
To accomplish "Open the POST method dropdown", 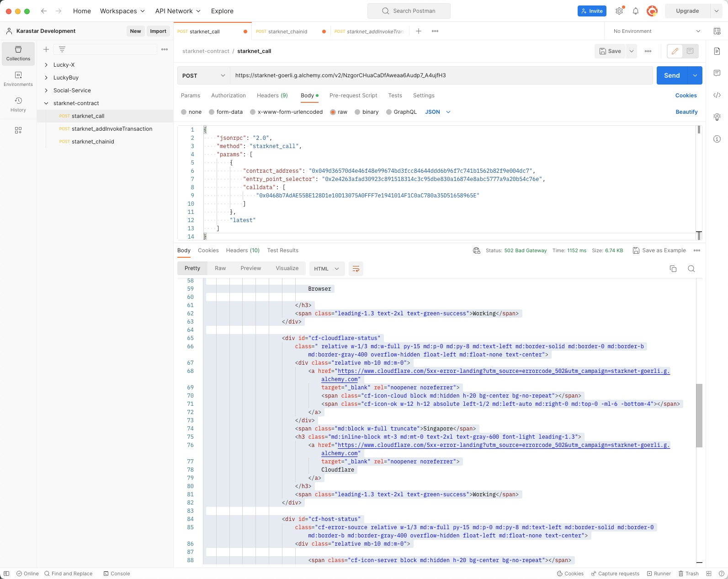I will [x=203, y=75].
